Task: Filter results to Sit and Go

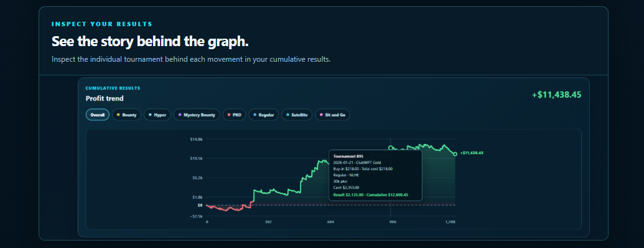Action: [333, 115]
